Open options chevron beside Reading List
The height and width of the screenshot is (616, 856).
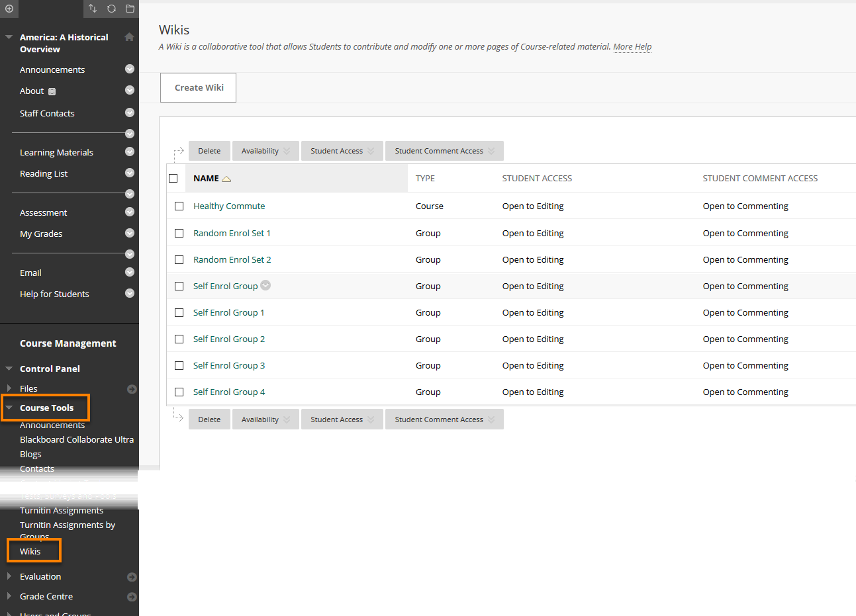coord(130,173)
